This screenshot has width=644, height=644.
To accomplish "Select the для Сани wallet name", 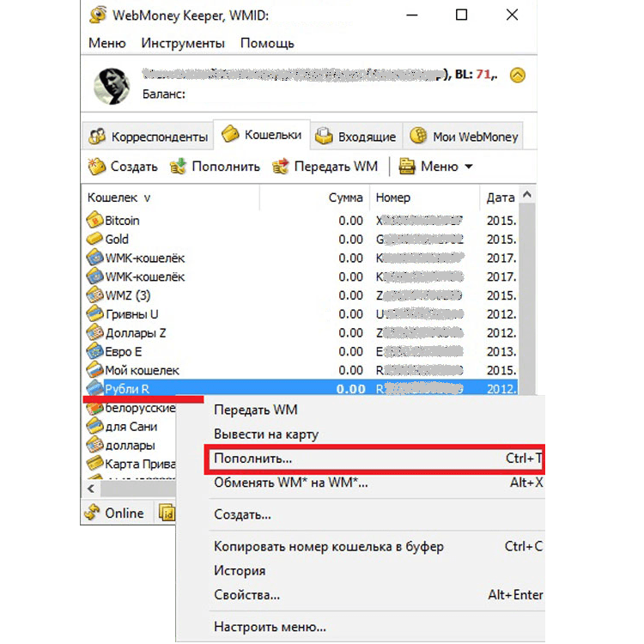I will click(x=131, y=427).
